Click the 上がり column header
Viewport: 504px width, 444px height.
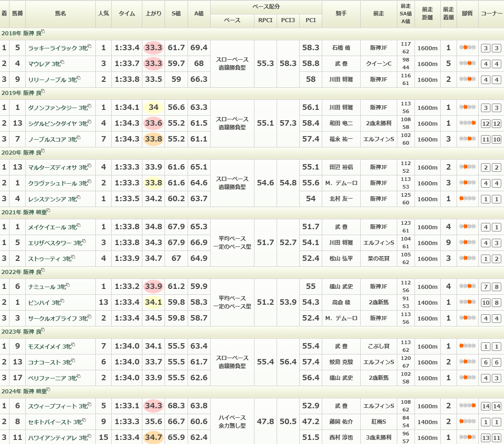[x=153, y=14]
